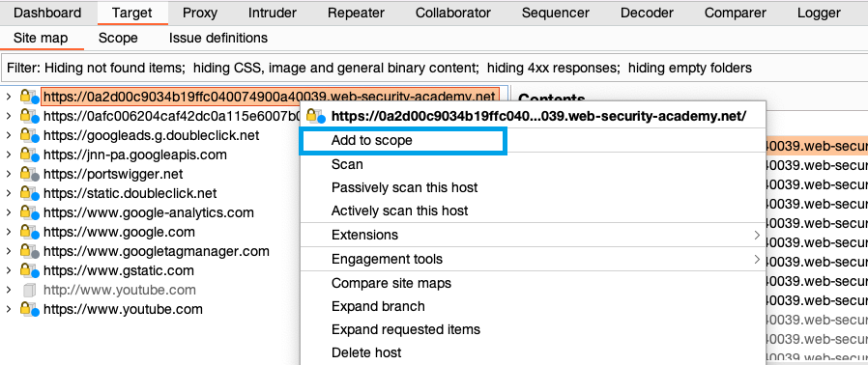Expand the portswigger.net tree node
The width and height of the screenshot is (868, 365).
[9, 174]
